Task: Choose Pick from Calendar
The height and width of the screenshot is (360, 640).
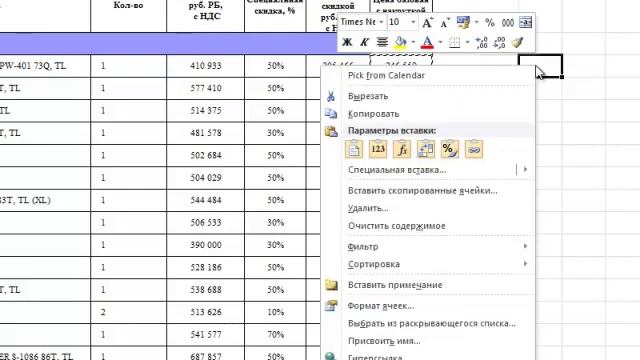Action: pos(386,76)
